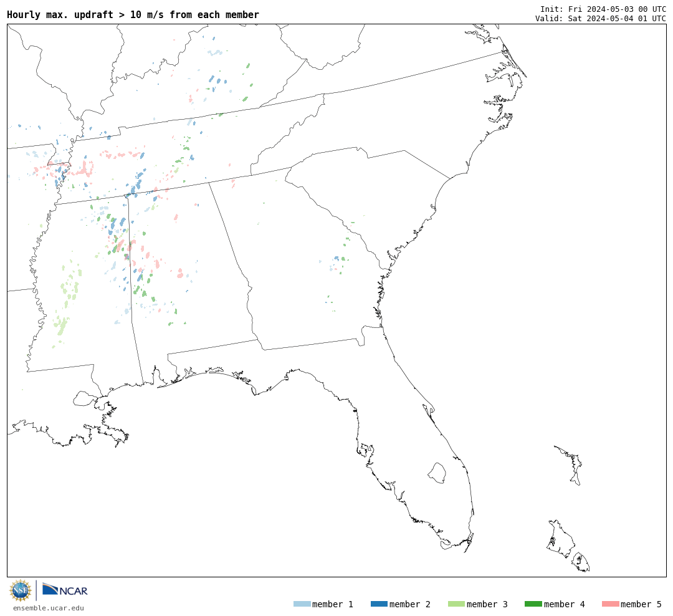Image resolution: width=673 pixels, height=616 pixels.
Task: Click the ensemble.ucar.edu text
Action: click(49, 609)
